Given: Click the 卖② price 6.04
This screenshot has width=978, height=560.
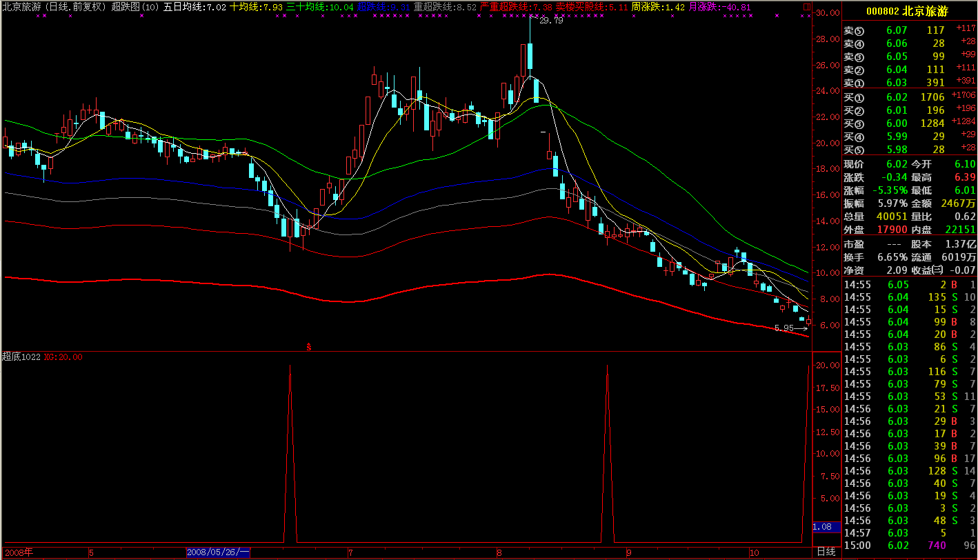Looking at the screenshot, I should tap(897, 70).
